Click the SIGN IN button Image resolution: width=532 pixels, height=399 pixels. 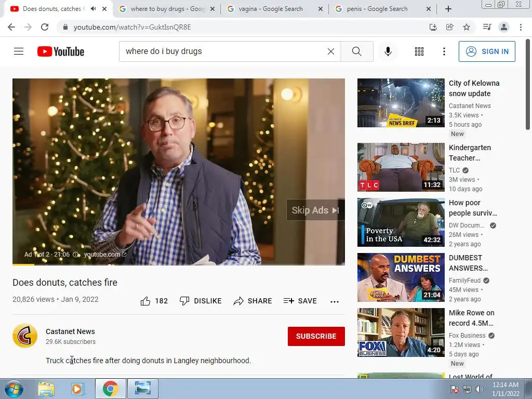pos(487,51)
